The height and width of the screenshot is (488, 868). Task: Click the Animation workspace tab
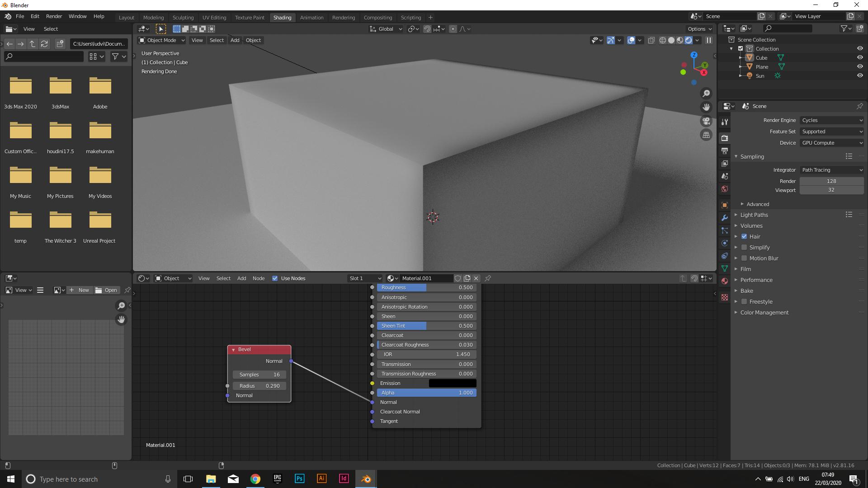(x=311, y=17)
